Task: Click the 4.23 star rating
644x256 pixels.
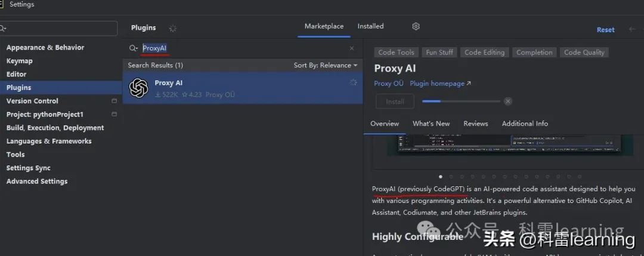Action: point(192,94)
